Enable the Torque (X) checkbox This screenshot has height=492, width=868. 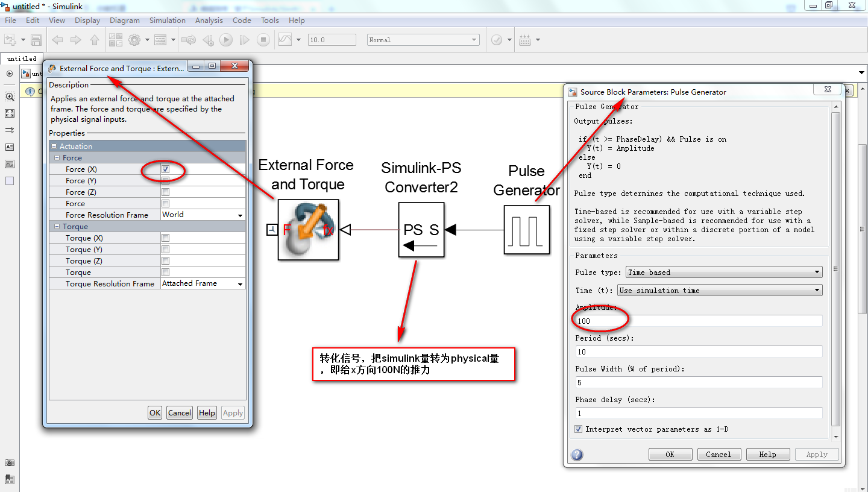point(165,238)
